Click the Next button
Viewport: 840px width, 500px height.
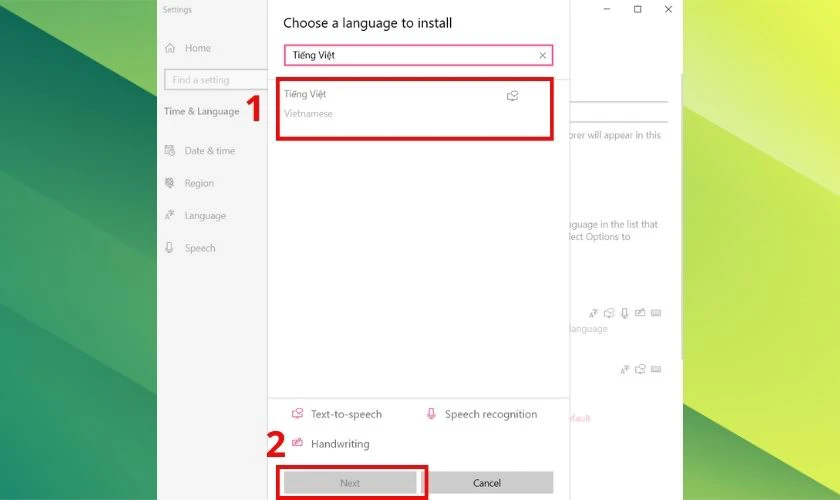coord(350,483)
